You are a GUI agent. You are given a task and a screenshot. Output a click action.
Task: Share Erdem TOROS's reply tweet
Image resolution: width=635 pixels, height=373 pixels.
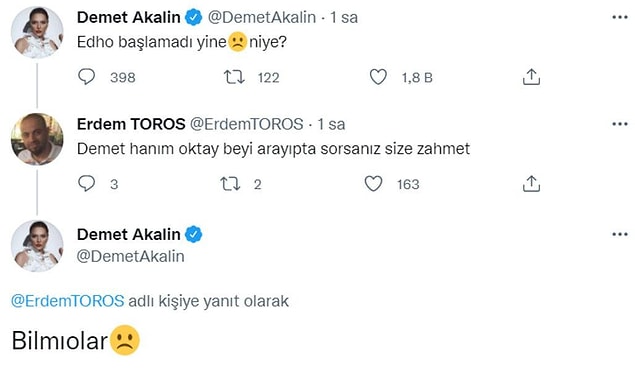pos(531,184)
